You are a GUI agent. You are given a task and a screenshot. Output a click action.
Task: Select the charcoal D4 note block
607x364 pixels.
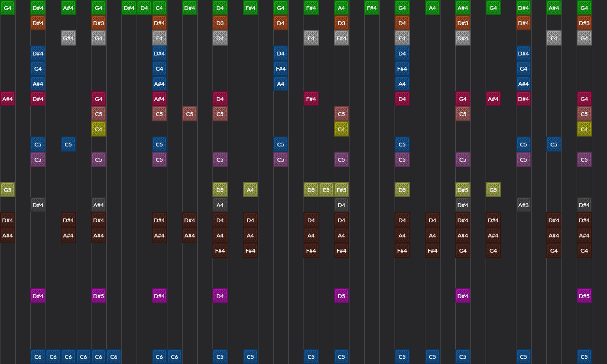pyautogui.click(x=341, y=205)
